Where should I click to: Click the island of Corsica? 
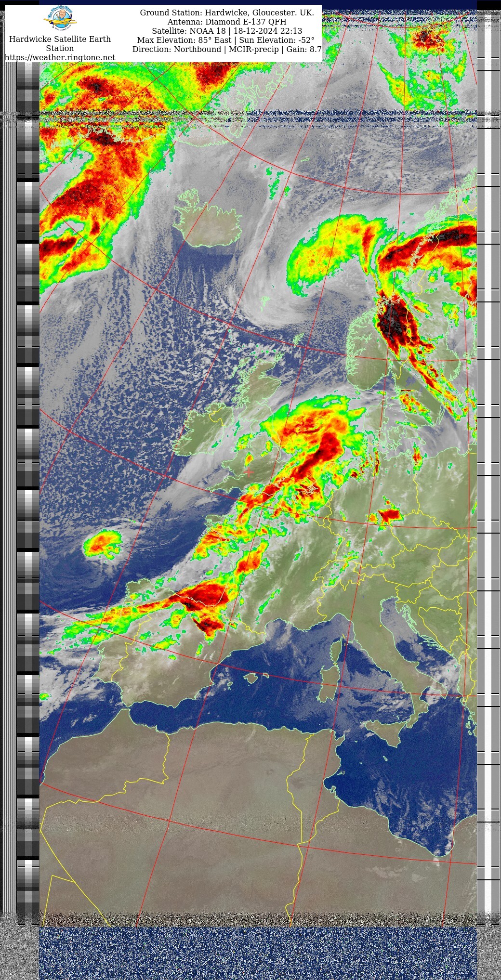(x=336, y=650)
